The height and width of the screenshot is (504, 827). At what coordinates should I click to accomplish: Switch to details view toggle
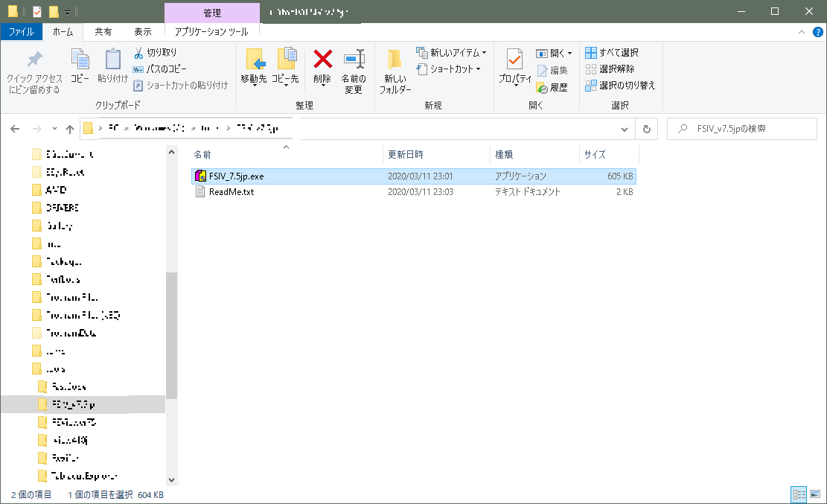(799, 494)
